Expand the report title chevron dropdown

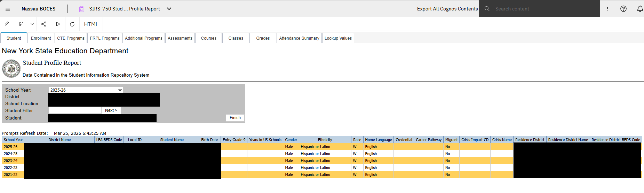pyautogui.click(x=169, y=9)
